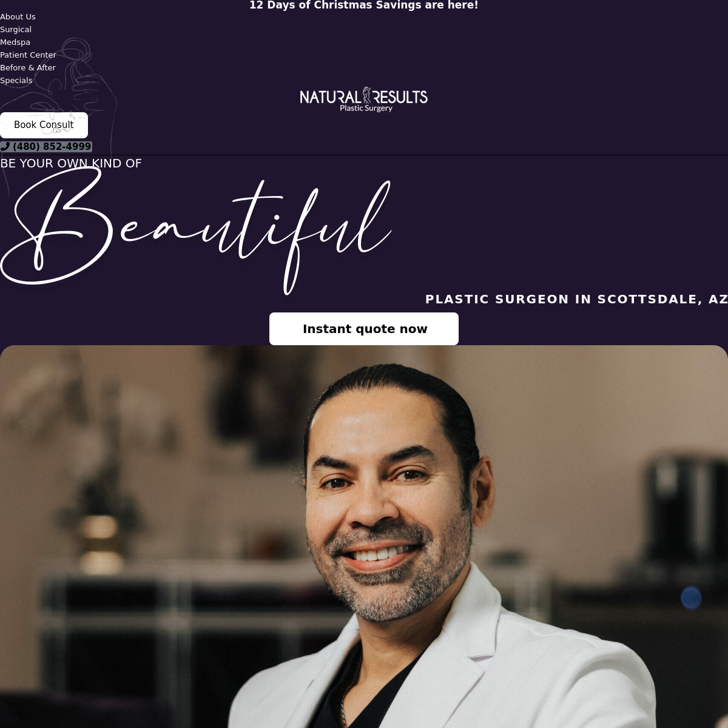Click the Plastic Surgery tagline under logo
This screenshot has width=728, height=728.
tap(366, 109)
